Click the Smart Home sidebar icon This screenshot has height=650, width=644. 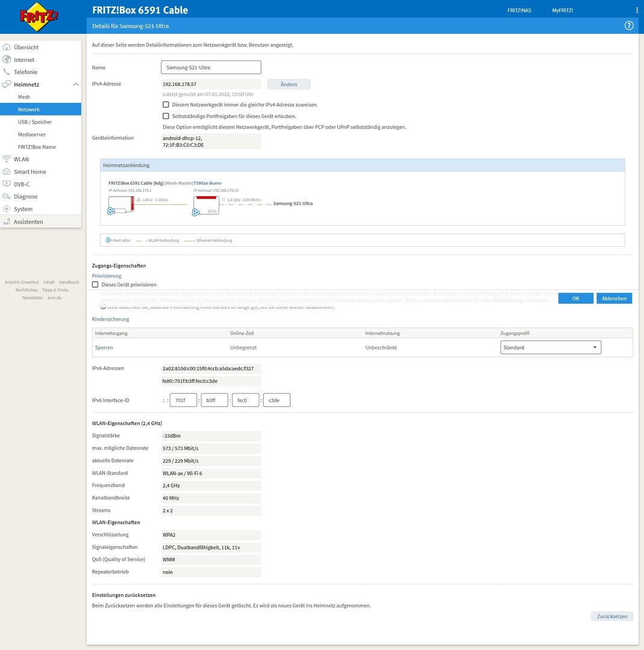click(x=7, y=172)
